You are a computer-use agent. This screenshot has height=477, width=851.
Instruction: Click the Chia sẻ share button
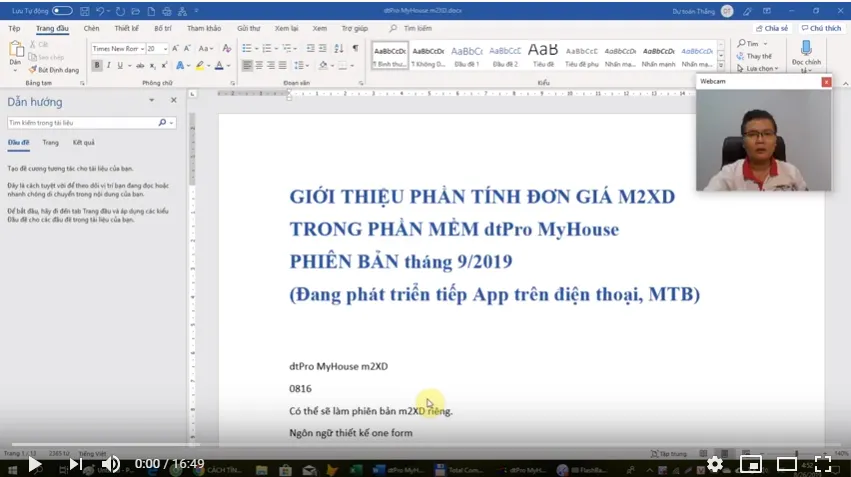[x=772, y=28]
